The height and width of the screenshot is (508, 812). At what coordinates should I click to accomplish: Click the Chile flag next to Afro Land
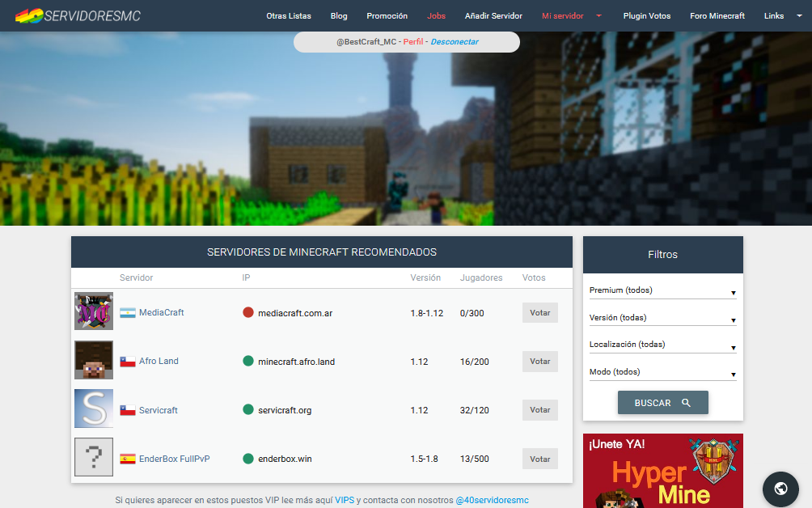click(x=128, y=362)
